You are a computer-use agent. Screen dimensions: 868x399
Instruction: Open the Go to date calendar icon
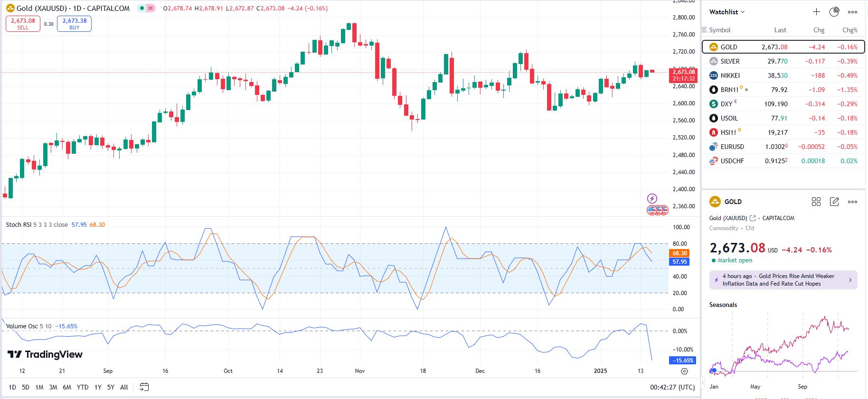144,387
